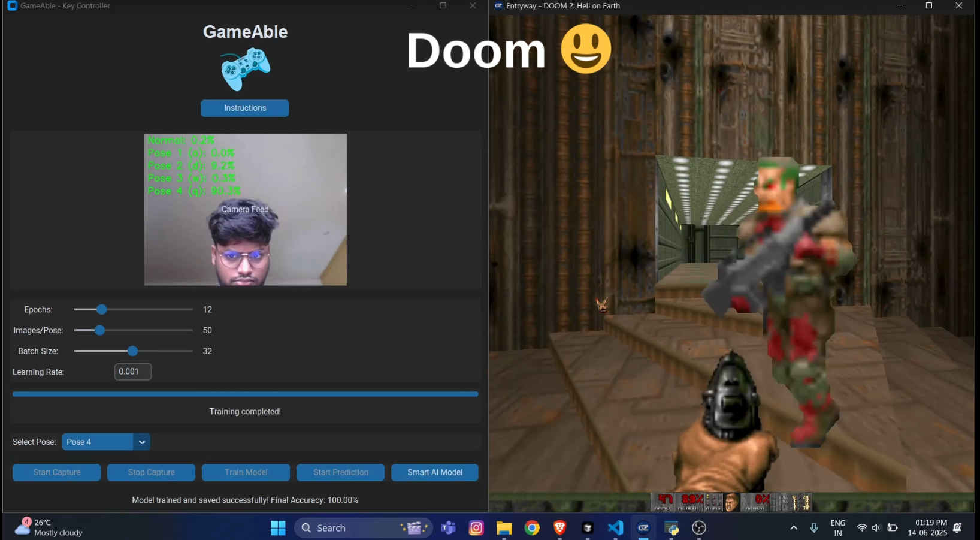This screenshot has width=980, height=540.
Task: Open Microsoft Teams from taskbar
Action: pos(448,528)
